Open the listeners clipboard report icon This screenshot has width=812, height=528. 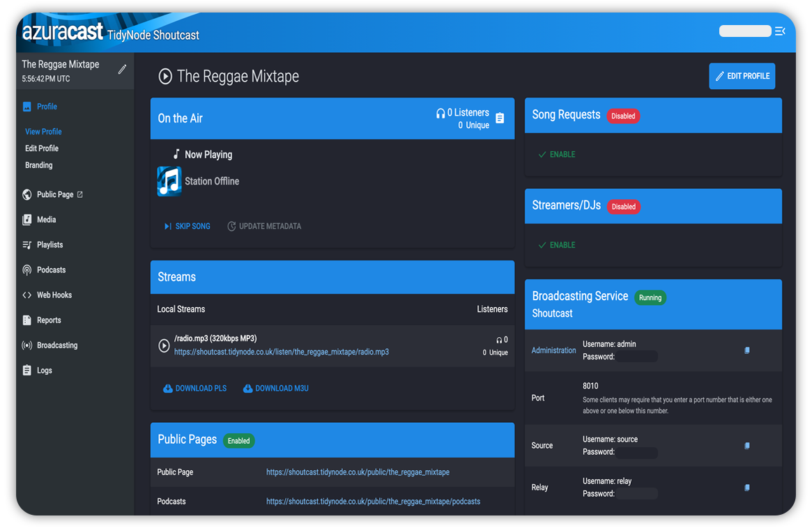click(500, 118)
